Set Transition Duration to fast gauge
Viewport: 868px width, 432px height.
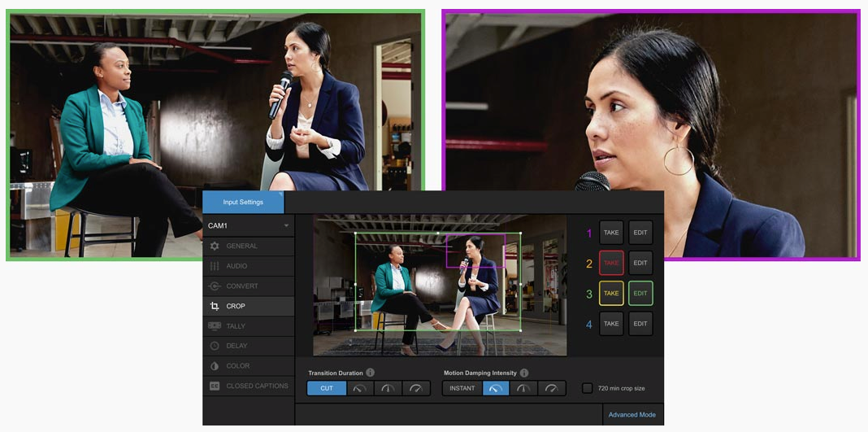click(x=416, y=388)
